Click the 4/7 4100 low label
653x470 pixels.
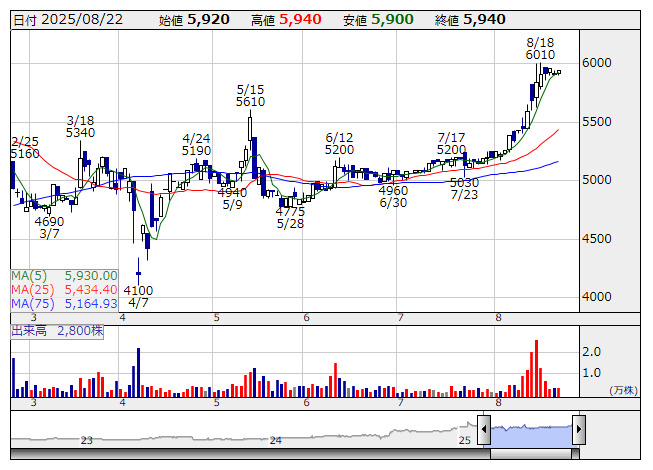[138, 295]
